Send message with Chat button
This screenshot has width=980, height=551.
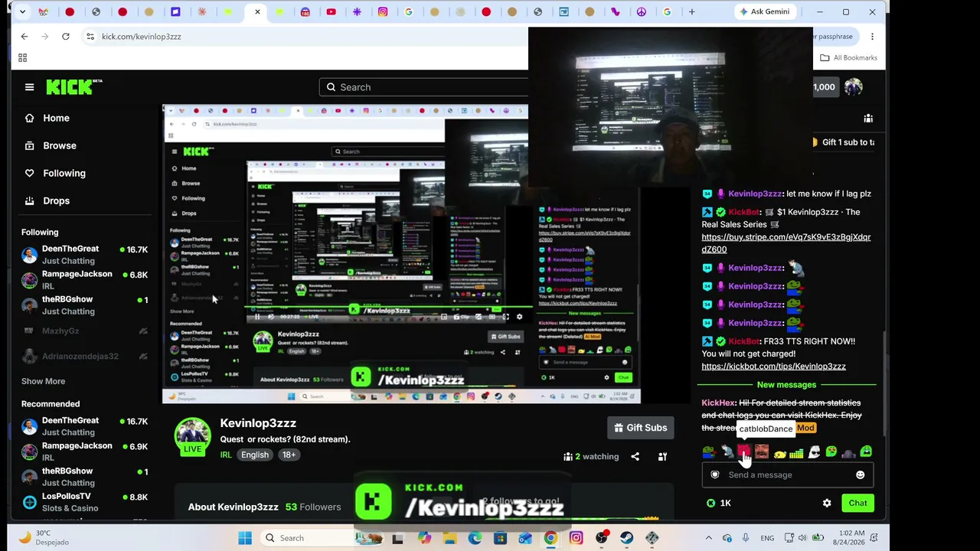(857, 504)
